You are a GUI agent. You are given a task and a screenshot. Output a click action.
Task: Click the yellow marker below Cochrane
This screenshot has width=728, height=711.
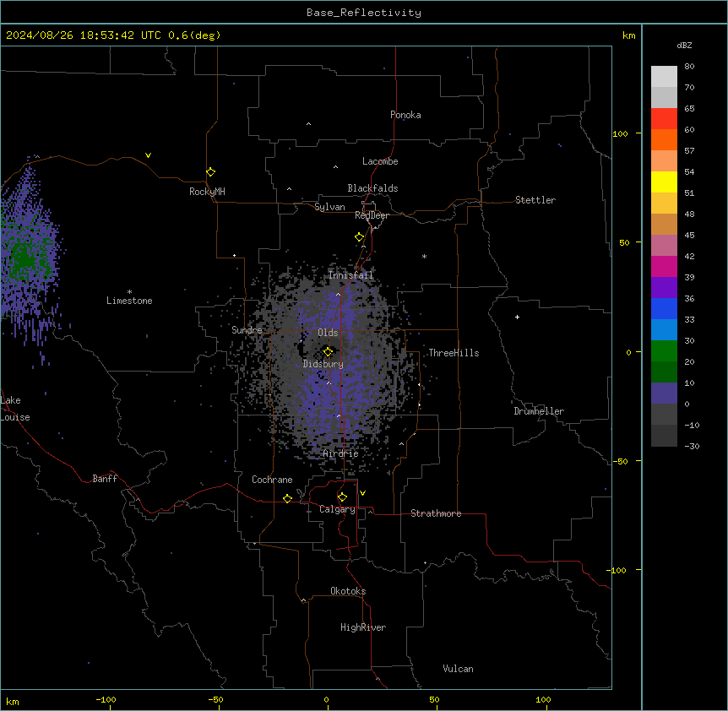click(x=287, y=498)
